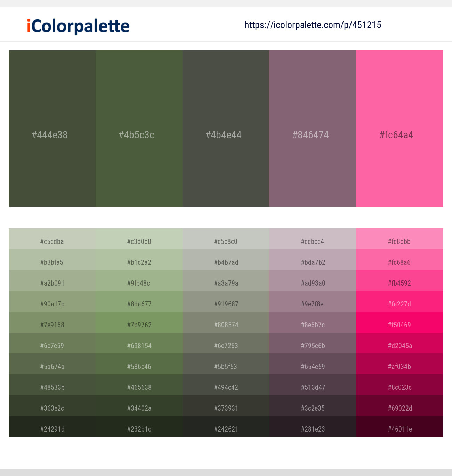Pick the large #4b4e44 gray swatch
The width and height of the screenshot is (452, 476).
[226, 129]
